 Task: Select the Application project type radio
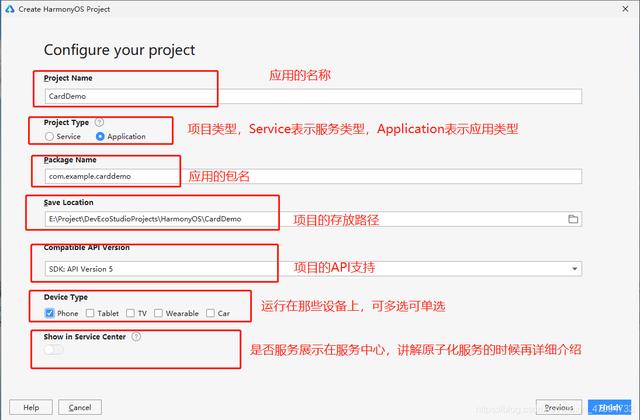tap(100, 136)
